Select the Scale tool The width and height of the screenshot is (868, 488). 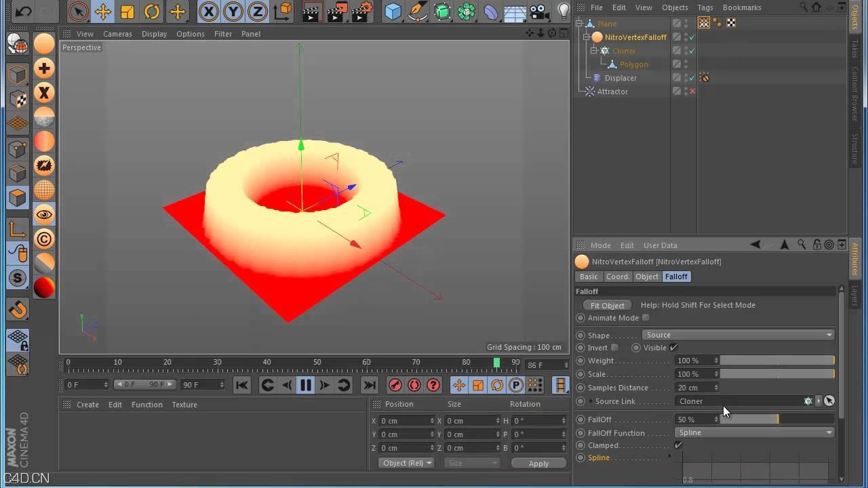click(127, 12)
